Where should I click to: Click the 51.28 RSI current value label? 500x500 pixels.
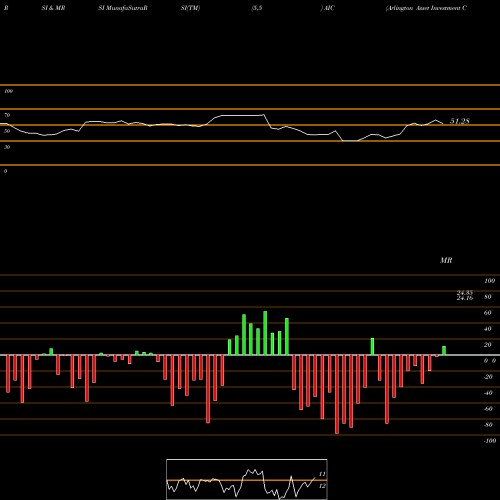(x=460, y=121)
